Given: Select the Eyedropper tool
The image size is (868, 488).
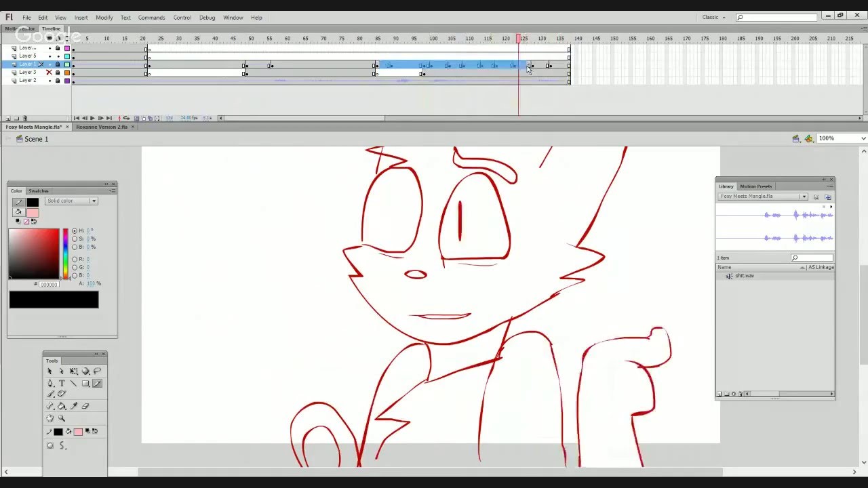Looking at the screenshot, I should point(73,406).
